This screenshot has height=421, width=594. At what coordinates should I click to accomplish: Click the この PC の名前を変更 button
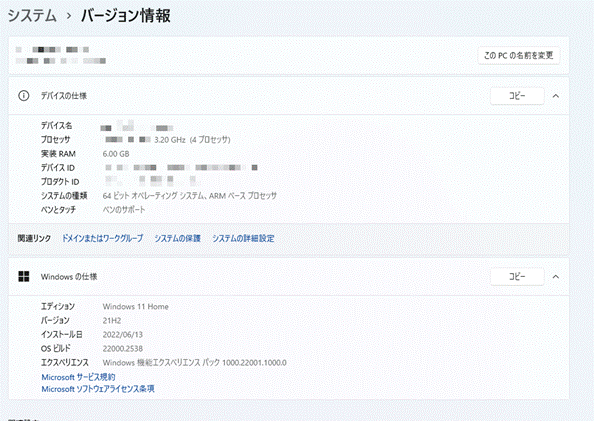tap(519, 56)
